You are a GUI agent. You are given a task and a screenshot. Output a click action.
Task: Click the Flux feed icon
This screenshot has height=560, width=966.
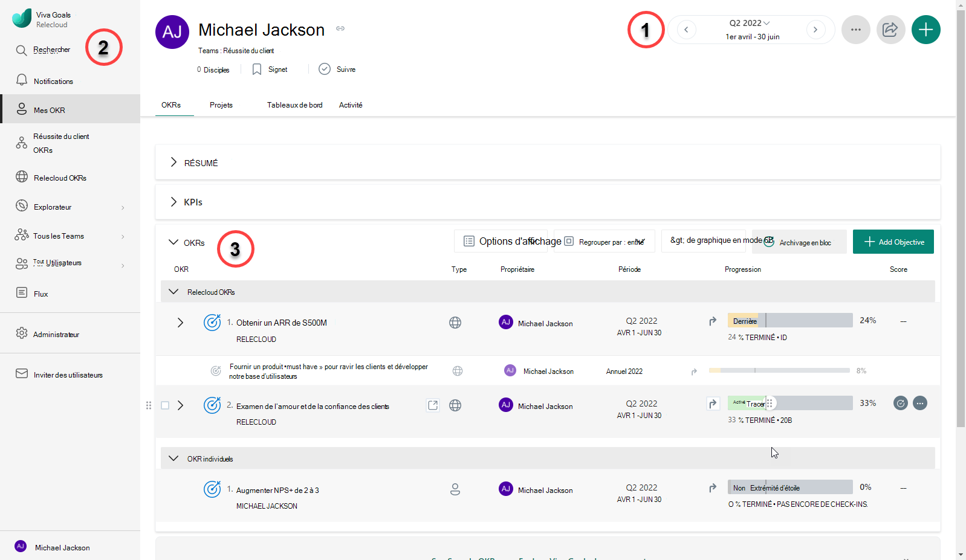pyautogui.click(x=22, y=293)
